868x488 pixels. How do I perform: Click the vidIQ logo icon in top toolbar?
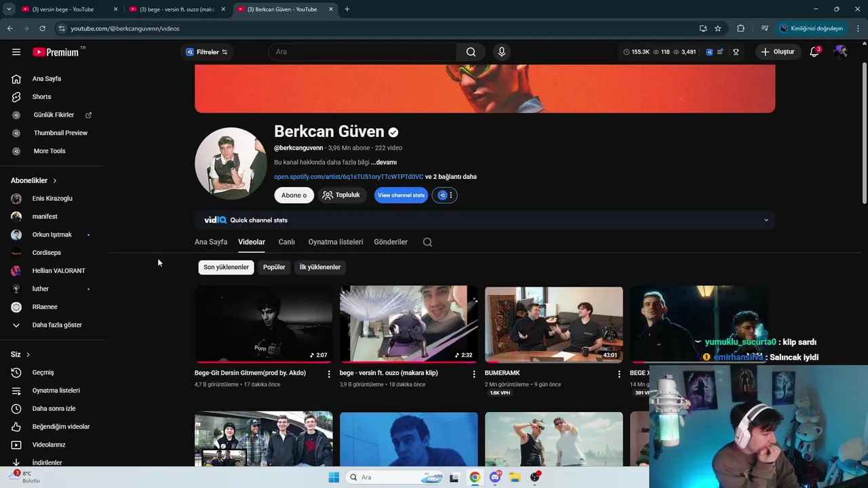pos(709,52)
